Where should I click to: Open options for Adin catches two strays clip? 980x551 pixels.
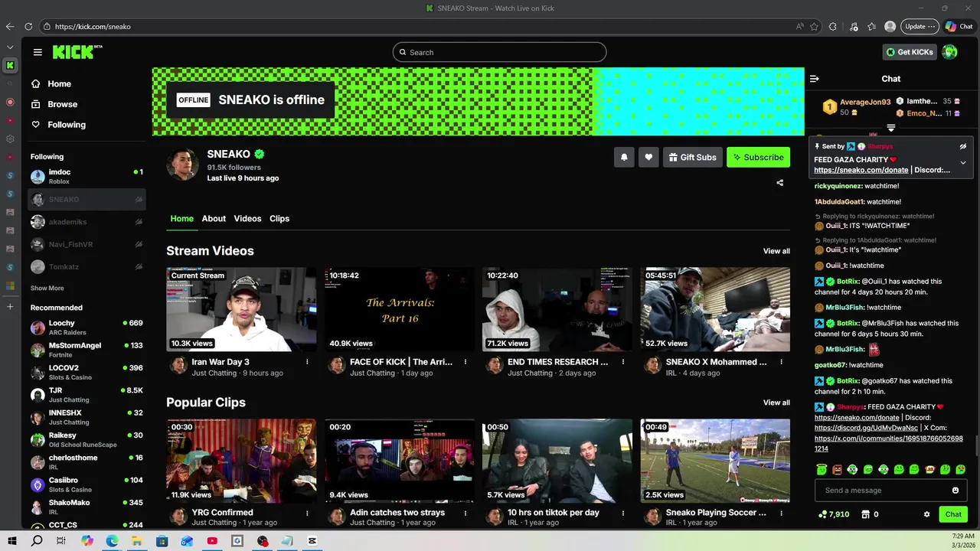point(465,513)
